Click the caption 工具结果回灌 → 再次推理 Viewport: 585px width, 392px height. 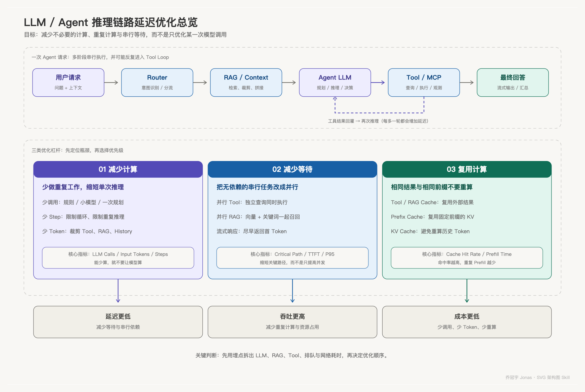pos(378,121)
